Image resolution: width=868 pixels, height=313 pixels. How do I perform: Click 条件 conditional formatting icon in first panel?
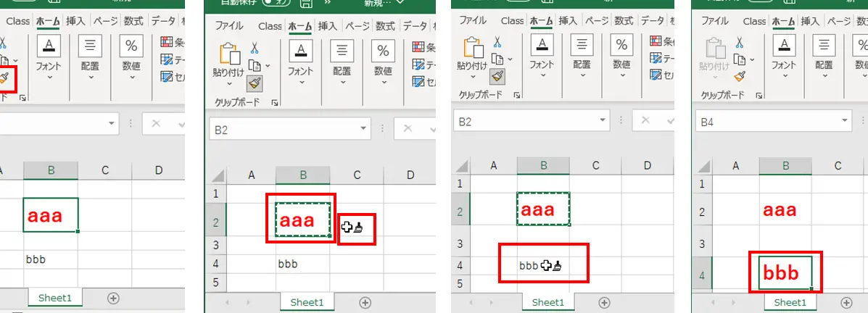[x=166, y=42]
